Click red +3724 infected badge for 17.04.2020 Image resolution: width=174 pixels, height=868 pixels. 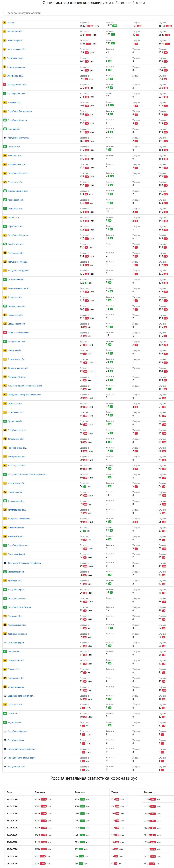pyautogui.click(x=44, y=799)
